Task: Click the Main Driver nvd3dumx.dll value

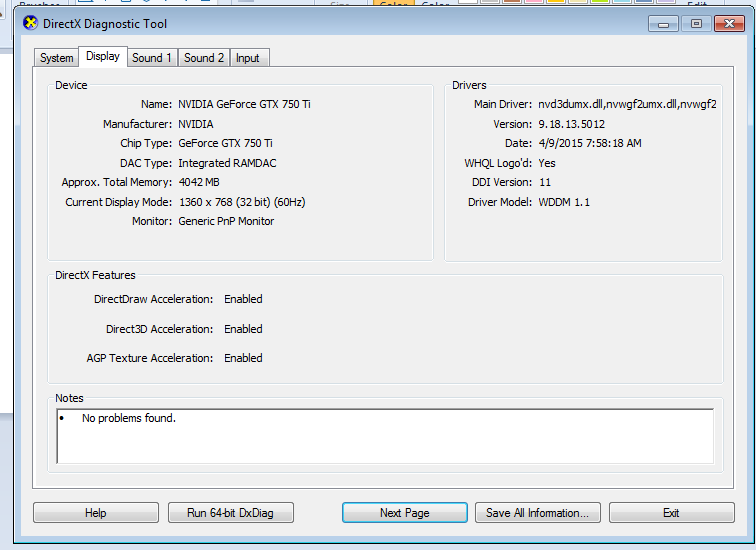Action: (627, 104)
